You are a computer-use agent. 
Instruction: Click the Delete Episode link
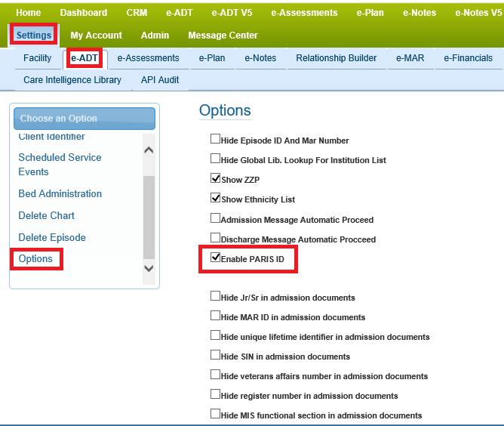tap(52, 237)
